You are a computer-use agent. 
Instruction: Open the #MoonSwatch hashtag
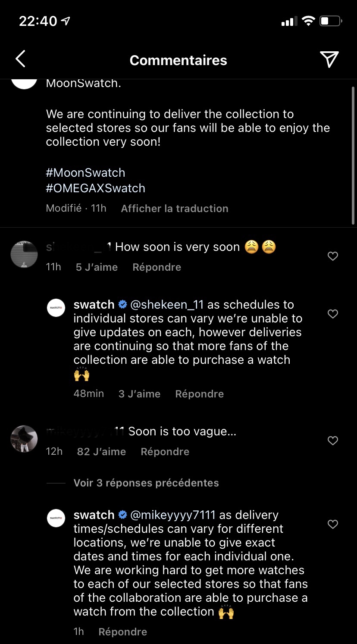85,173
